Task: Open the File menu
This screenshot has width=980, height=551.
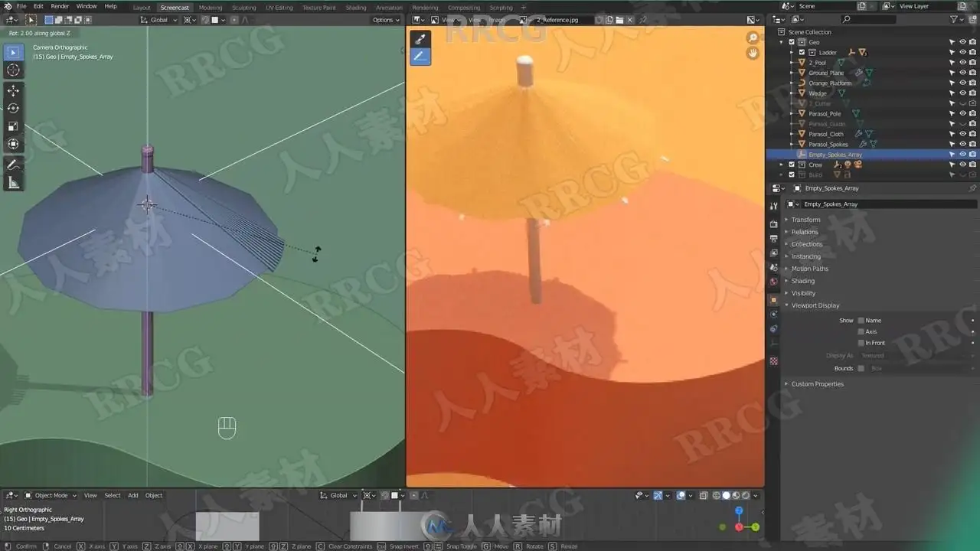Action: coord(21,6)
